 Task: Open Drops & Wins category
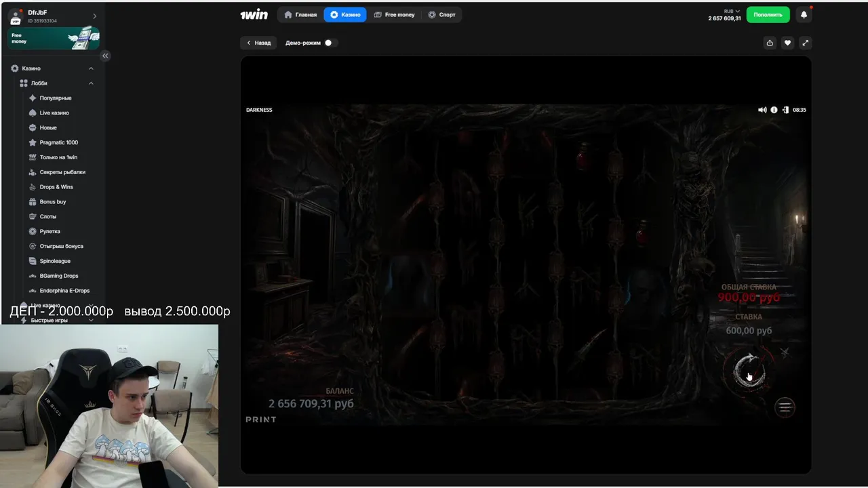click(56, 188)
